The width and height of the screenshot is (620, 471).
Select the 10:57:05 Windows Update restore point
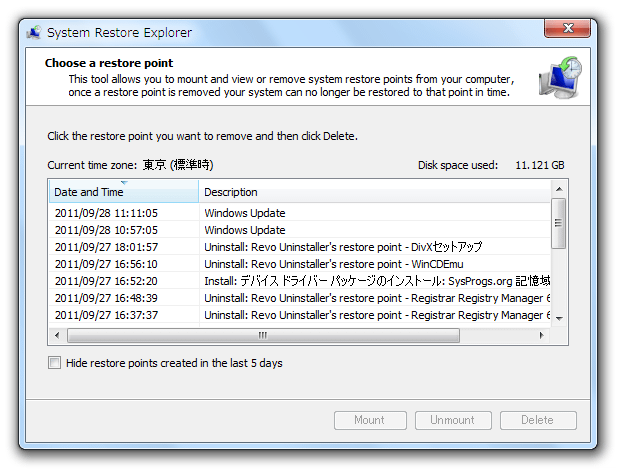click(299, 230)
